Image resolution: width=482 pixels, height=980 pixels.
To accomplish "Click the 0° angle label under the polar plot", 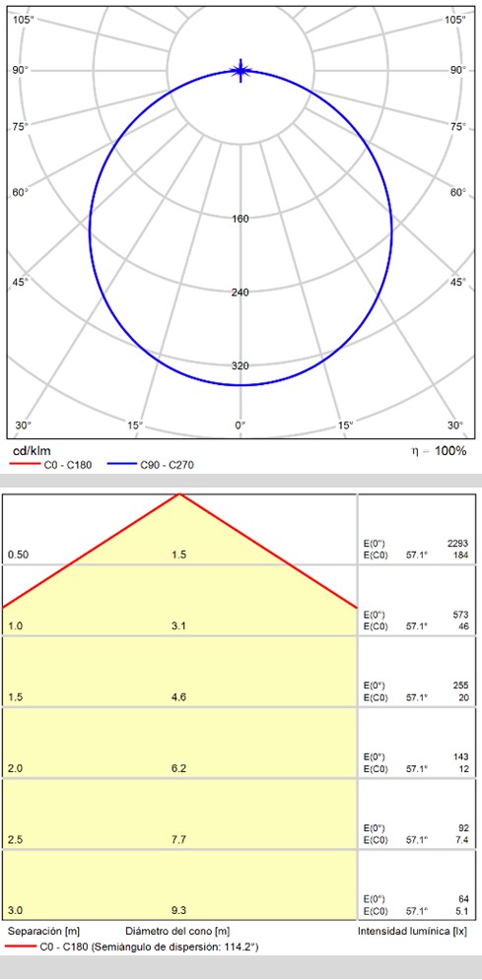I will pos(241,425).
